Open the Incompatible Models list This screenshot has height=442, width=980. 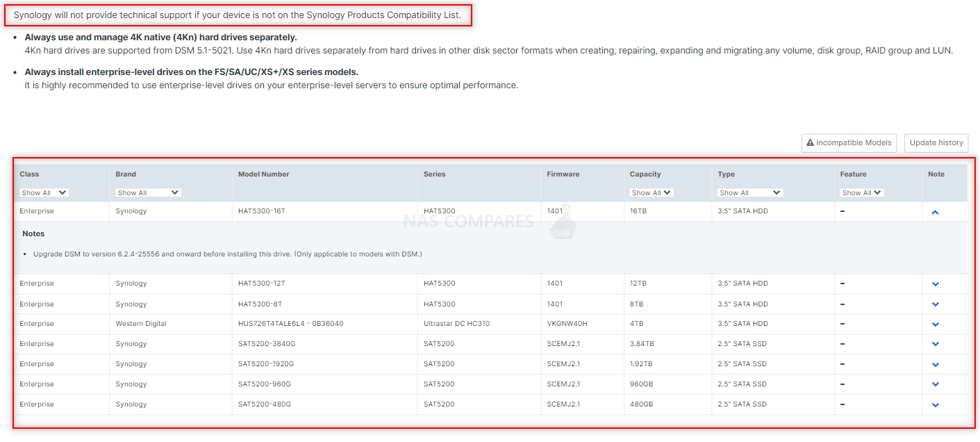pyautogui.click(x=849, y=142)
